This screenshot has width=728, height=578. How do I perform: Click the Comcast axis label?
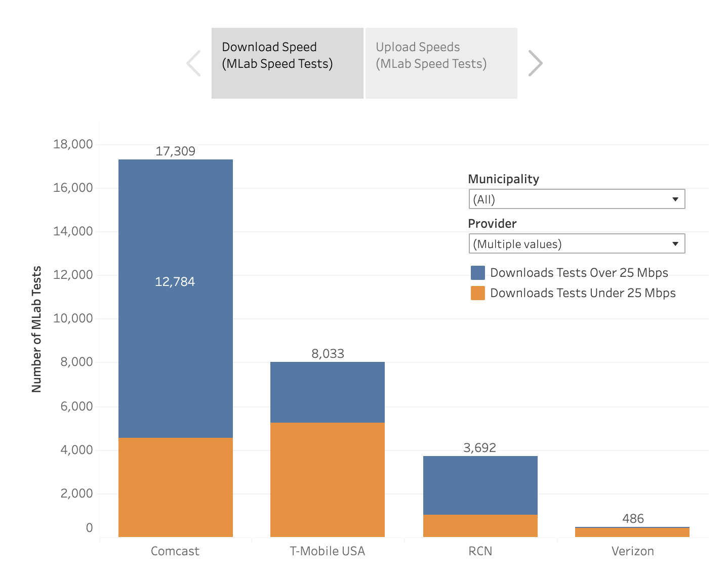(175, 551)
